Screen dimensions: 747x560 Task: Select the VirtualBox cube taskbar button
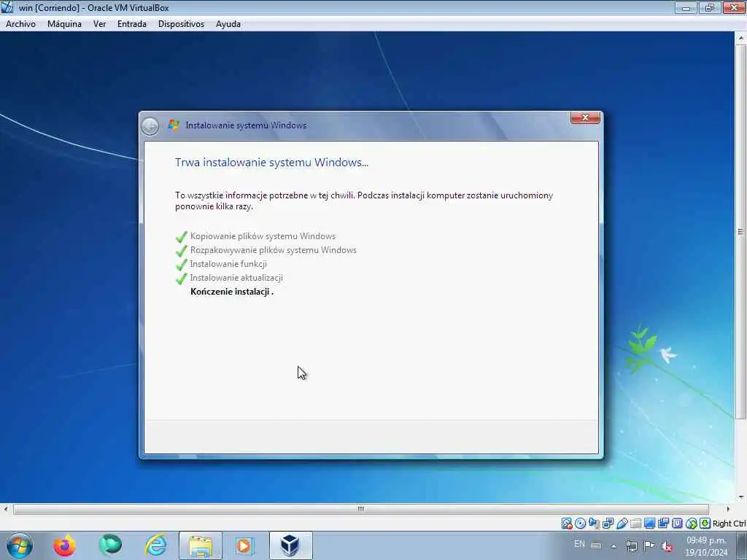click(x=290, y=545)
